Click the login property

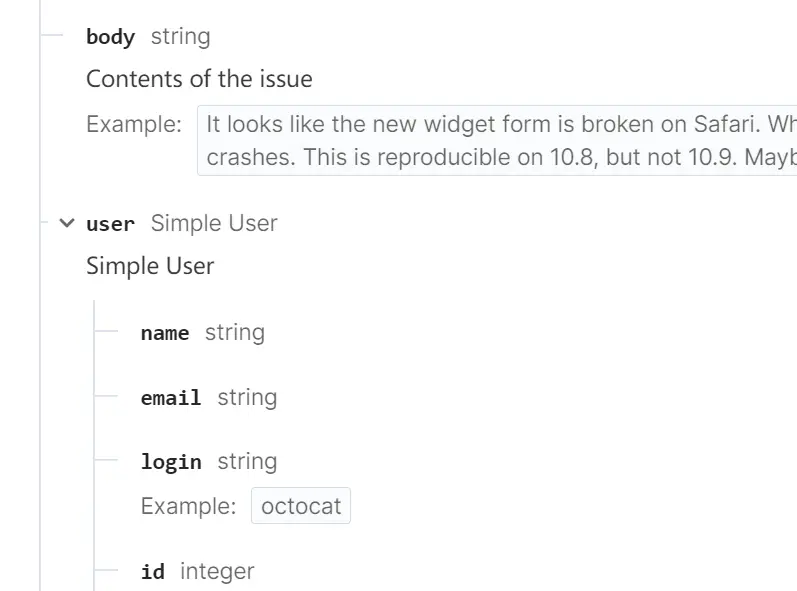(x=171, y=462)
